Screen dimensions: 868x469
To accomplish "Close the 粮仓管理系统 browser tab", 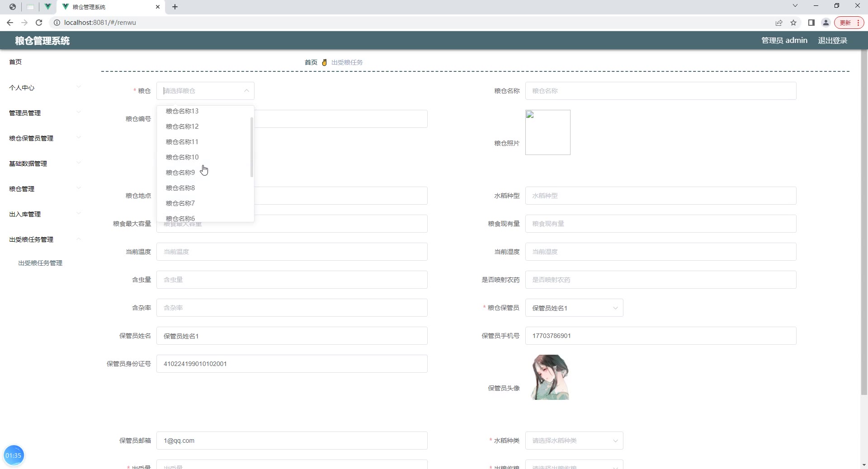I will coord(158,7).
